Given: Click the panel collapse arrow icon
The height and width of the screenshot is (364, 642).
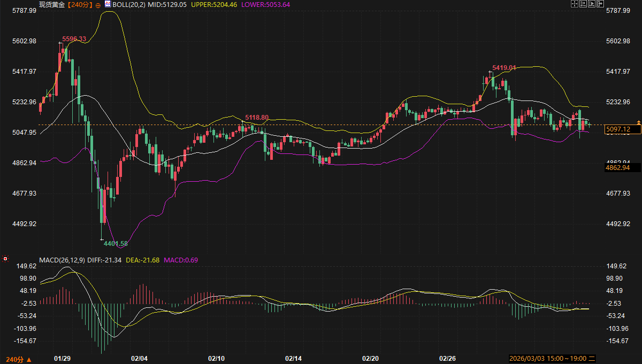Looking at the screenshot, I should pos(600,4).
